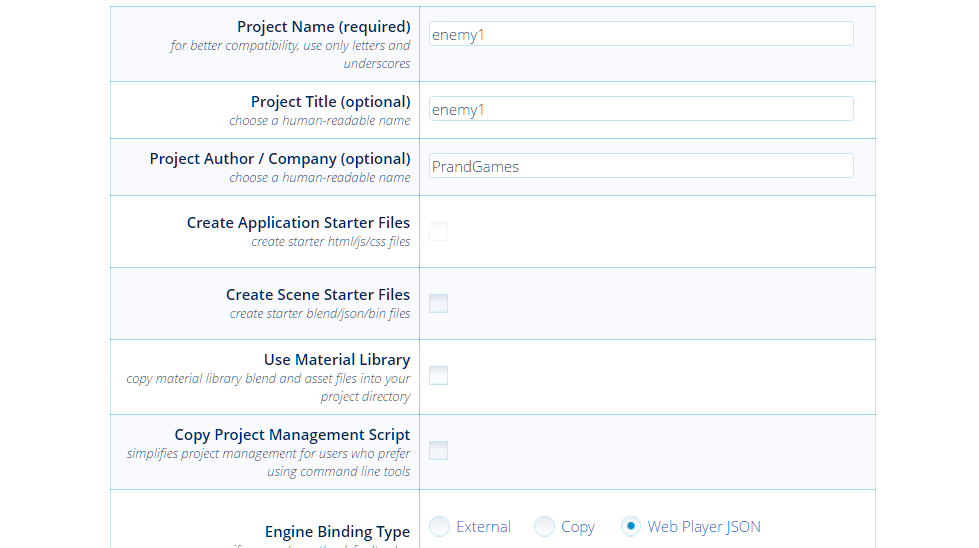The image size is (979, 548).
Task: Click the 'External' option label text
Action: pyautogui.click(x=483, y=527)
